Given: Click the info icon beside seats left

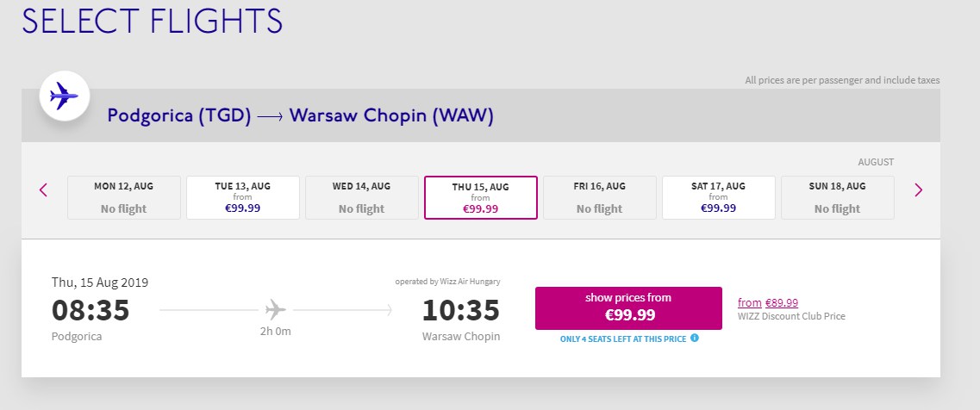Looking at the screenshot, I should coord(695,339).
